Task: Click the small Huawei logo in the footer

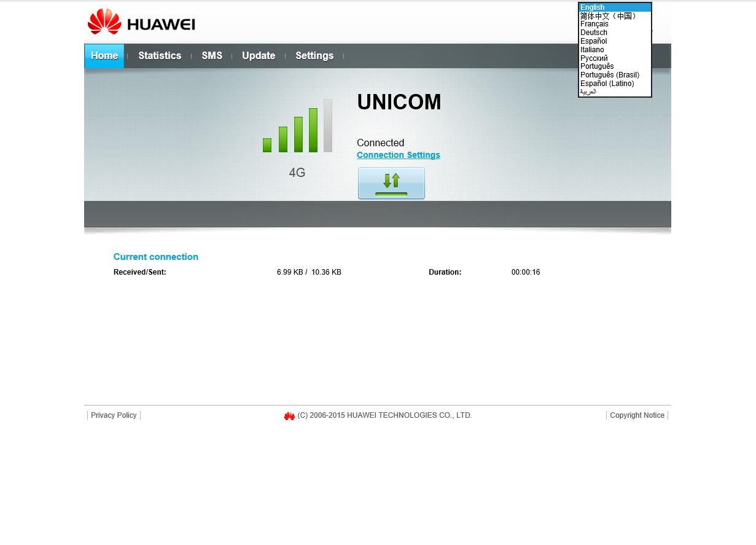Action: coord(289,416)
